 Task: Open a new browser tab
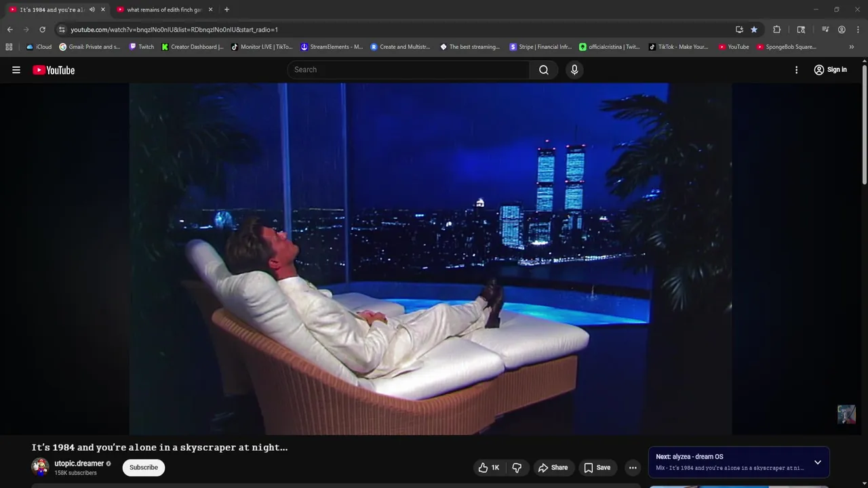click(226, 9)
